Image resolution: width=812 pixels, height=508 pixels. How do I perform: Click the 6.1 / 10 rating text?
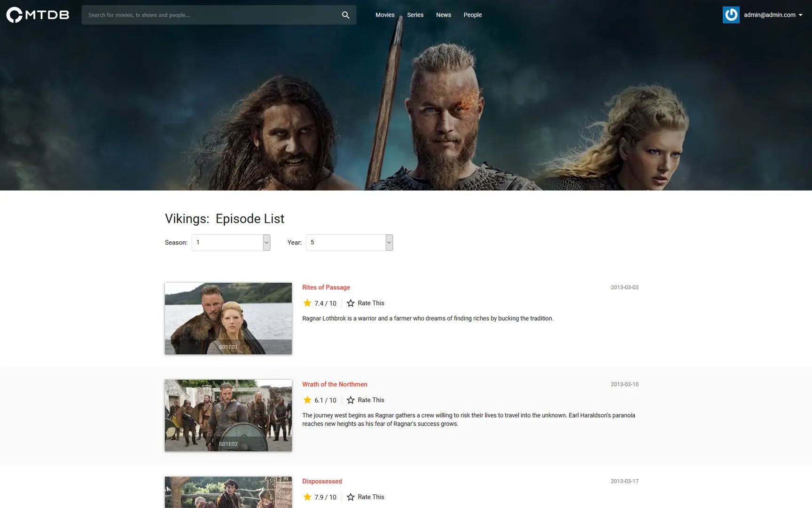325,400
